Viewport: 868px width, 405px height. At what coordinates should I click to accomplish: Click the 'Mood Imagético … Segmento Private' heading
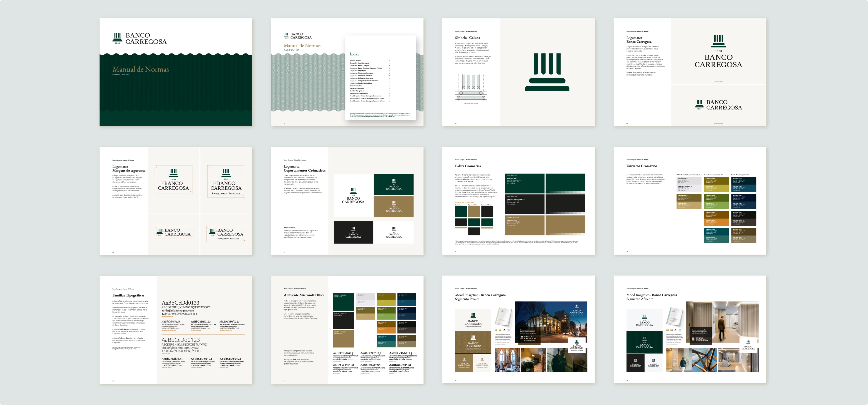[x=480, y=297]
